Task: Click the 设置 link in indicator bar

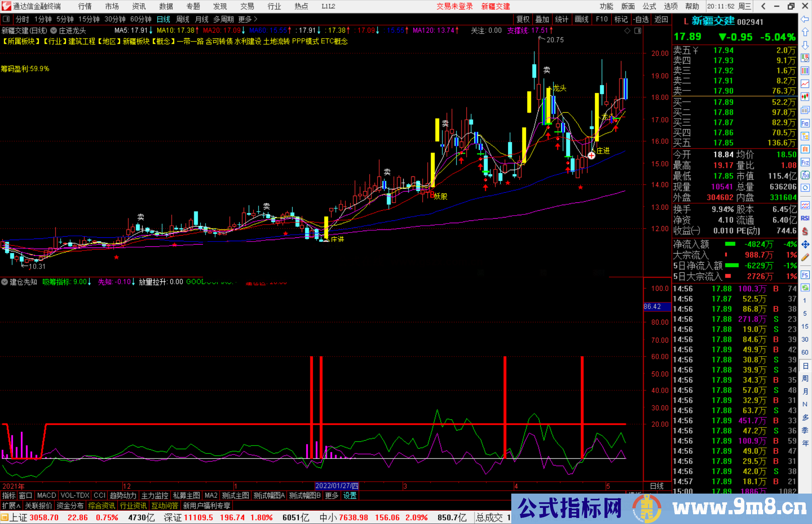Action: click(350, 495)
